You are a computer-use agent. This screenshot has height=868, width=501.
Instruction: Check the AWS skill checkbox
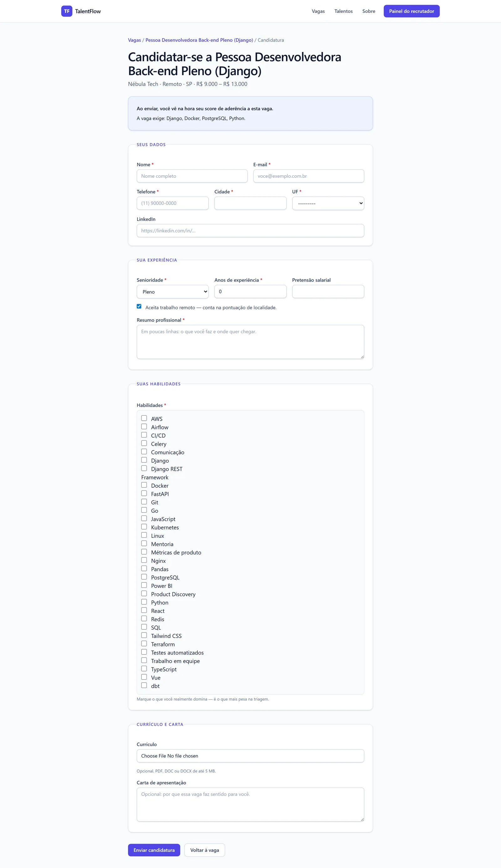[x=144, y=418]
